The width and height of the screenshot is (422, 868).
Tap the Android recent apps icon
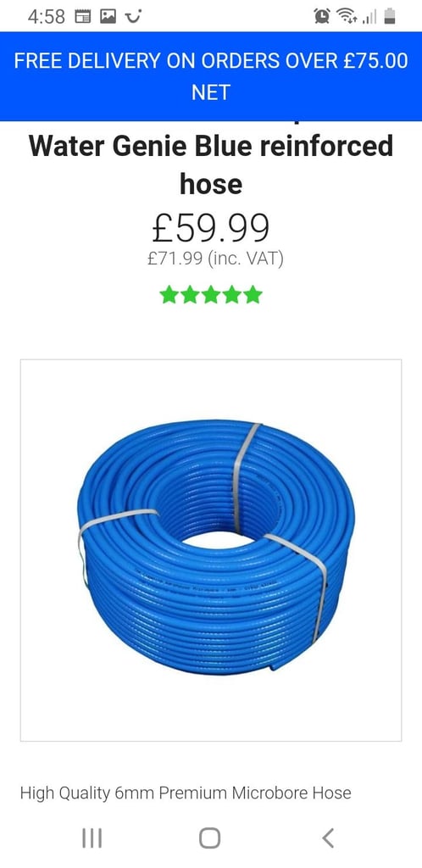92,837
